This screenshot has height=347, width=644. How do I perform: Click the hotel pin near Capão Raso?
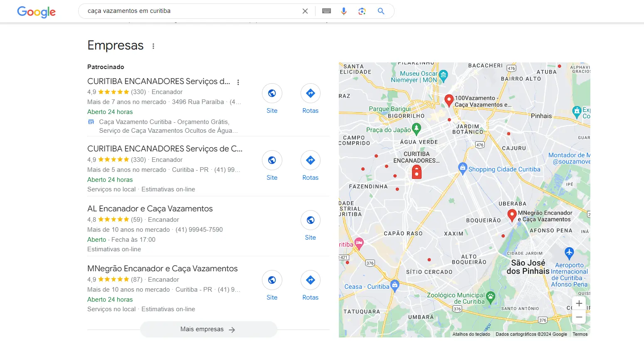click(359, 243)
